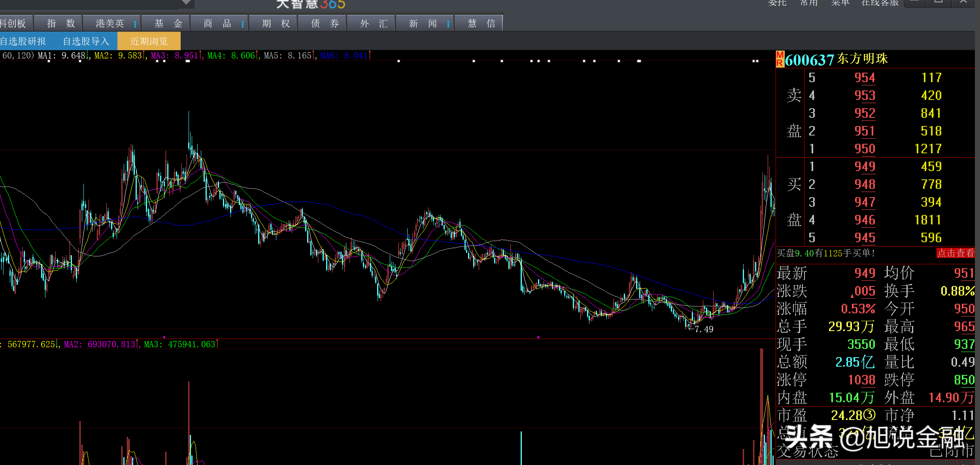Click the 跌停 value 850
Viewport: 980px width, 465px height.
pos(964,380)
